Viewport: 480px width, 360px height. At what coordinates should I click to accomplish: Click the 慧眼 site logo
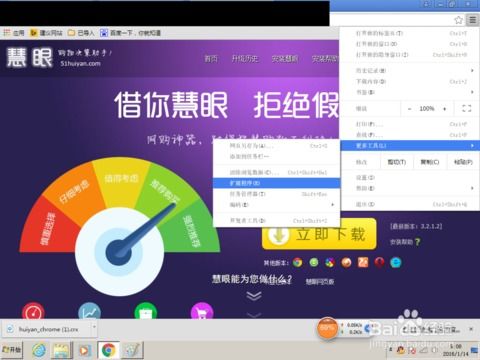(x=30, y=58)
